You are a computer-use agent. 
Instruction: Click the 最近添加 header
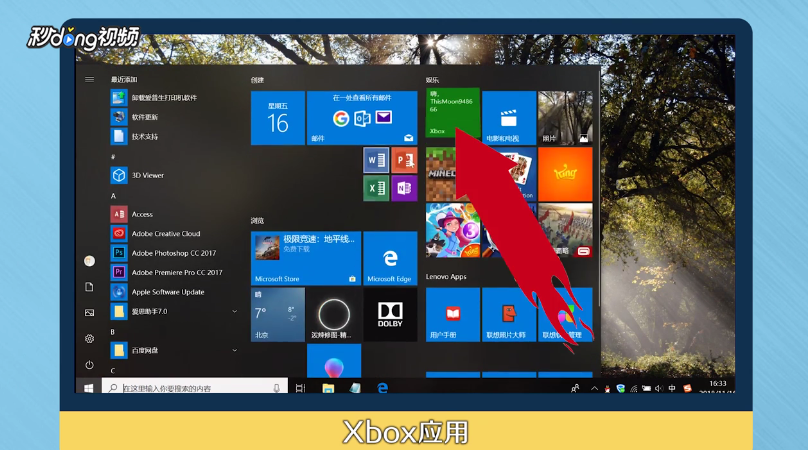[124, 79]
